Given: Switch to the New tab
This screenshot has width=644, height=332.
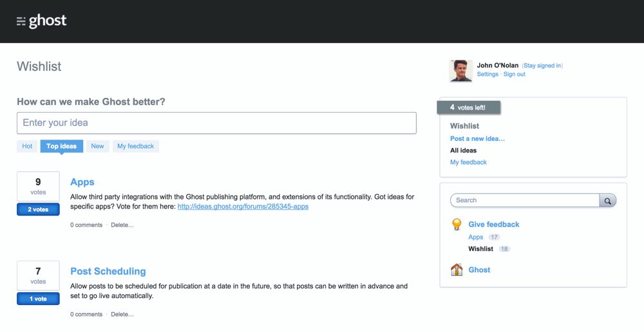Looking at the screenshot, I should 97,146.
